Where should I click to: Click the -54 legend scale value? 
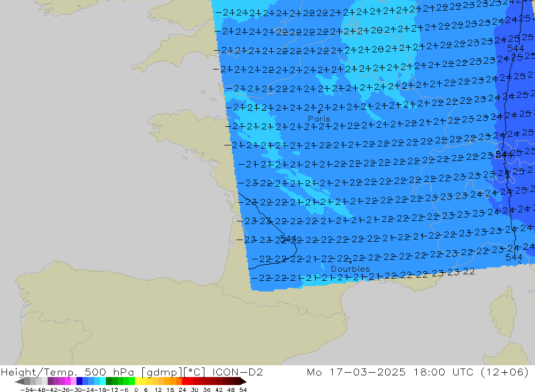point(27,390)
